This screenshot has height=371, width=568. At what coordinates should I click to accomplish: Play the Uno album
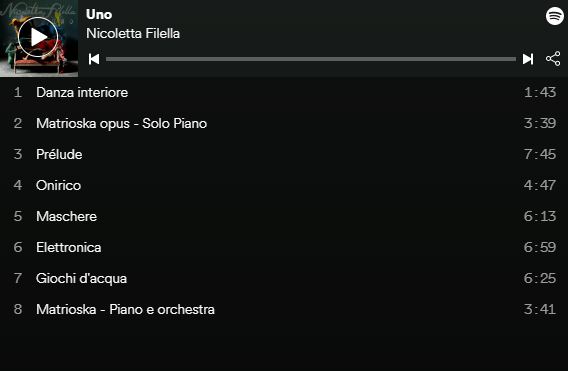pos(38,37)
